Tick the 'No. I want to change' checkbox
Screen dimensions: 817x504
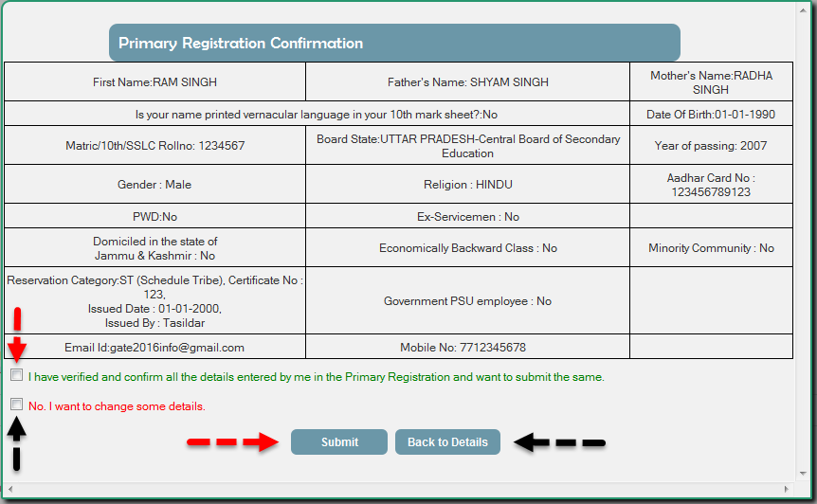tap(17, 405)
